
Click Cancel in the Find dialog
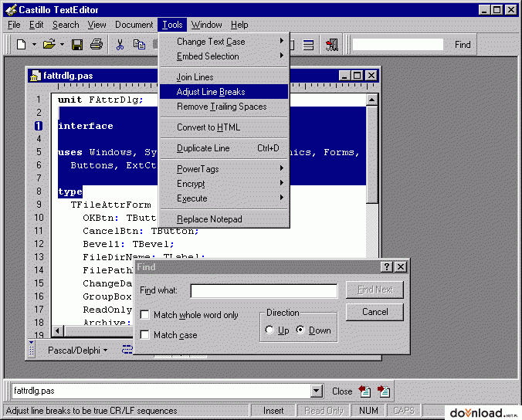click(x=375, y=312)
